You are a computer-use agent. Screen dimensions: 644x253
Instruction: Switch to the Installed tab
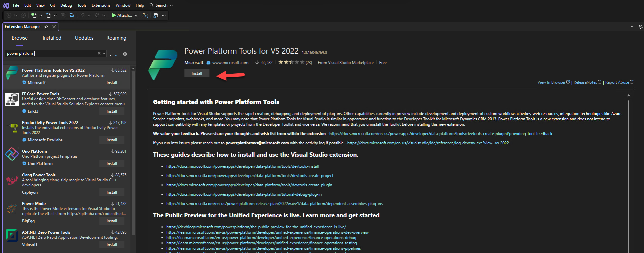(52, 38)
